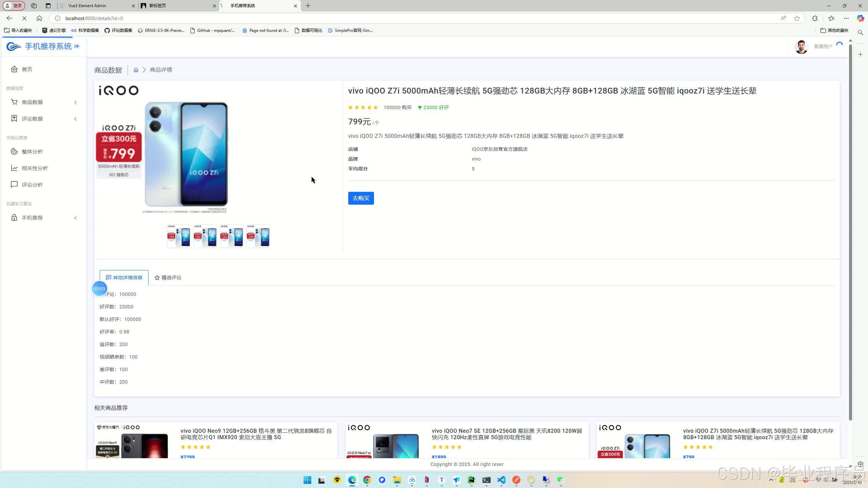Switch to the 新标签页 tab
Image resolution: width=868 pixels, height=488 pixels.
click(179, 6)
